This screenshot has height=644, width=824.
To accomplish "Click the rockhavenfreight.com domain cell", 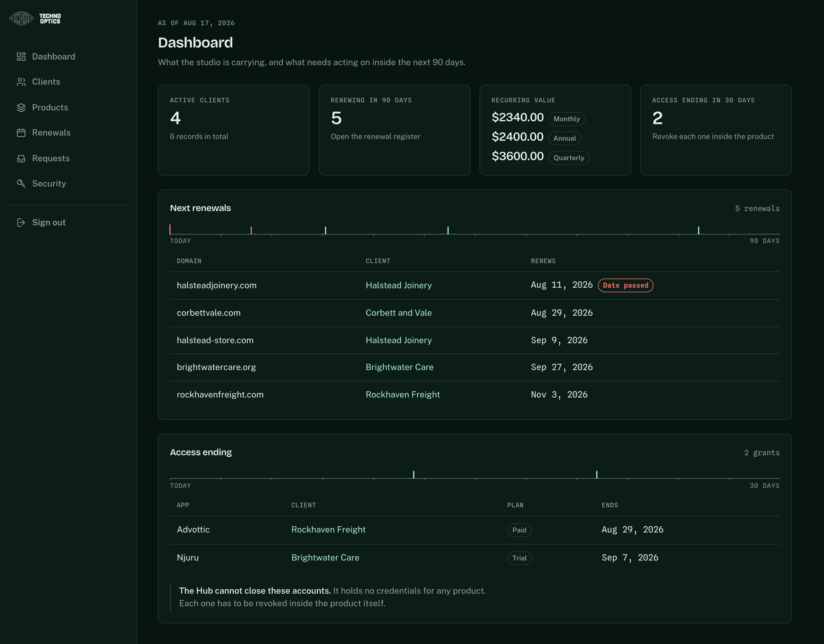I will 220,394.
